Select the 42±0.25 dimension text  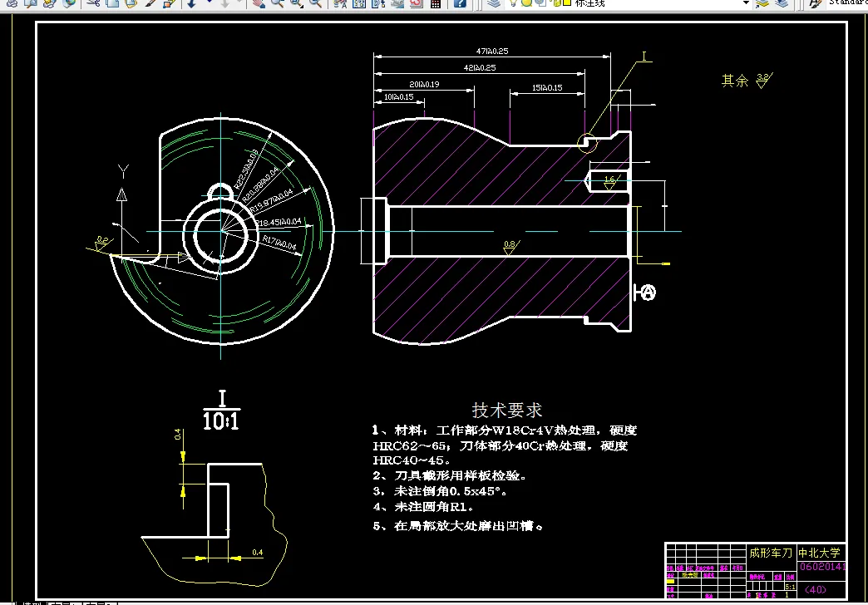(x=480, y=67)
